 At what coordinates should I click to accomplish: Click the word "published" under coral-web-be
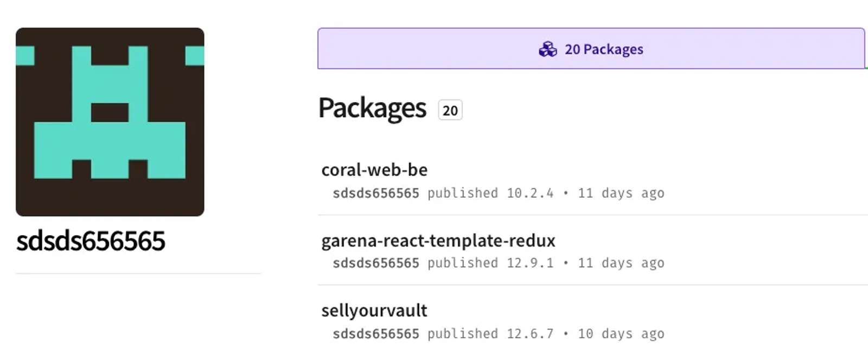point(462,193)
